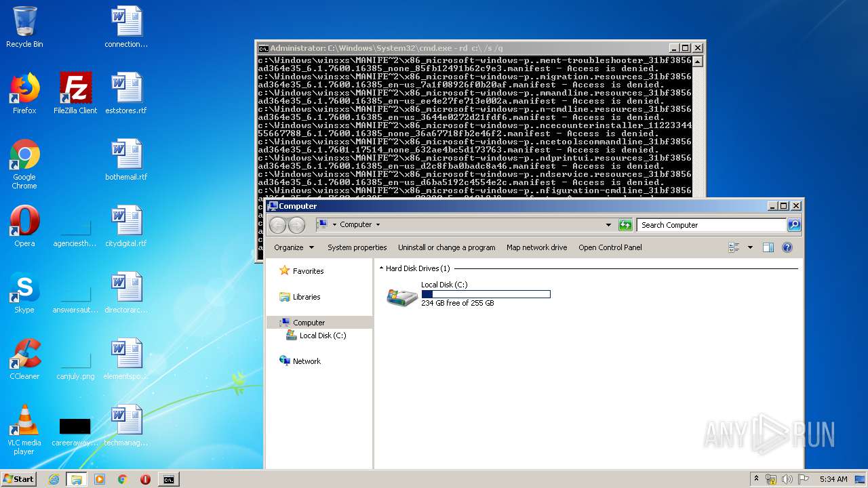
Task: Click the Explorer Forward navigation button
Action: click(296, 225)
